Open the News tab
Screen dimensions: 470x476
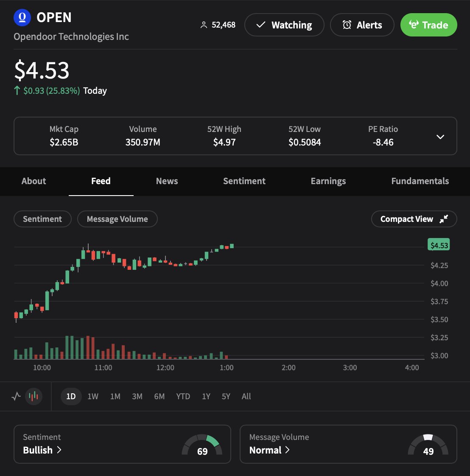point(167,181)
